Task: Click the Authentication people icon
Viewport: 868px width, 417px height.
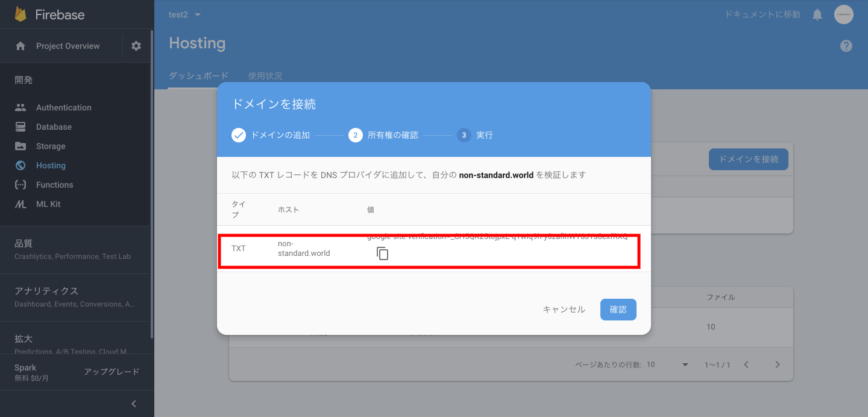Action: click(x=20, y=107)
